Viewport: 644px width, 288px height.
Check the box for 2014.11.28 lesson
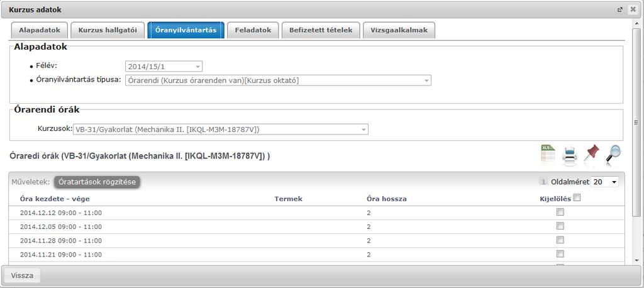560,240
